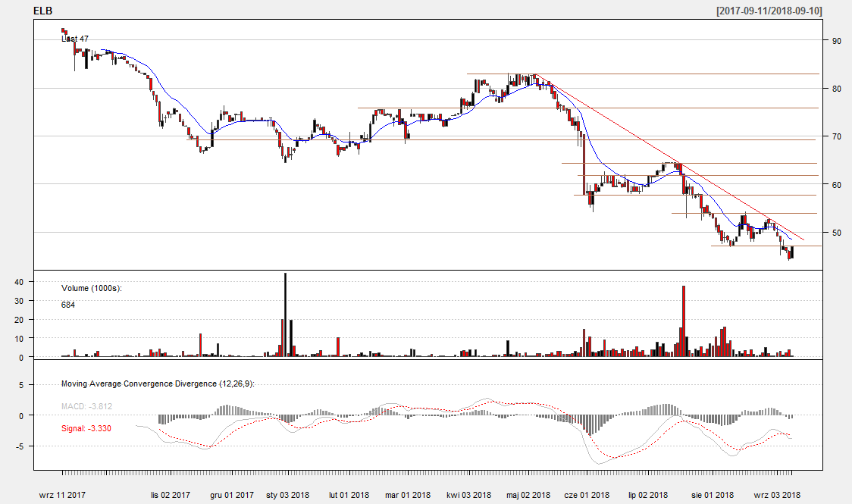Screen dimensions: 852x504
Task: Click the date label 'lis 02 2017'
Action: pyautogui.click(x=171, y=496)
